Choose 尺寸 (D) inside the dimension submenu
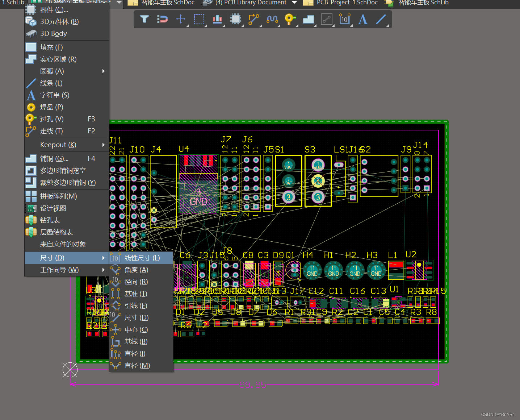This screenshot has width=520, height=420. (141, 317)
